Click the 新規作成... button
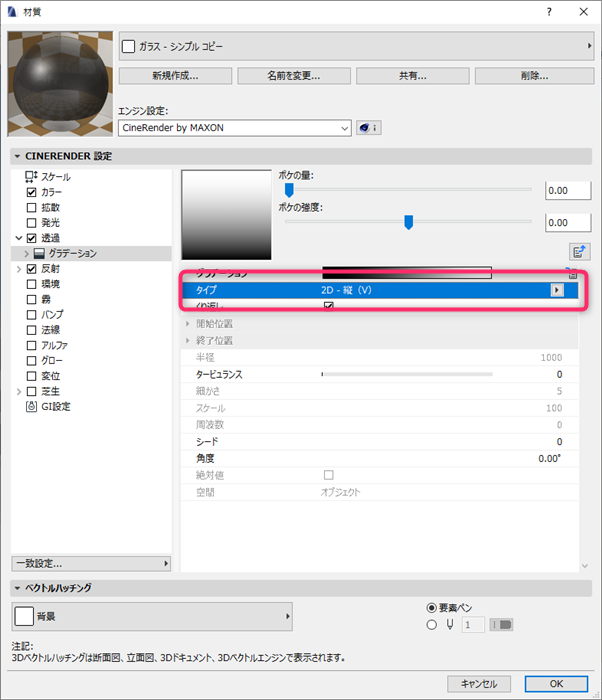This screenshot has width=602, height=700. (176, 76)
